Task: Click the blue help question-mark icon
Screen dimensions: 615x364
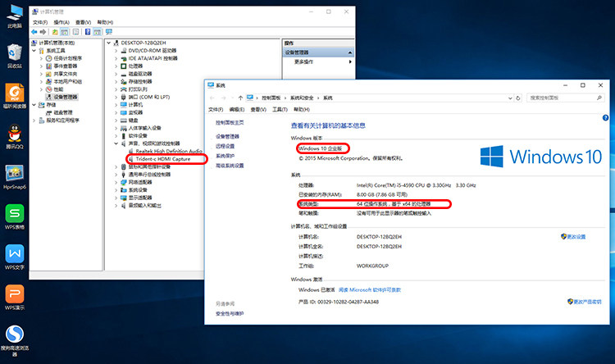Action: pos(606,118)
